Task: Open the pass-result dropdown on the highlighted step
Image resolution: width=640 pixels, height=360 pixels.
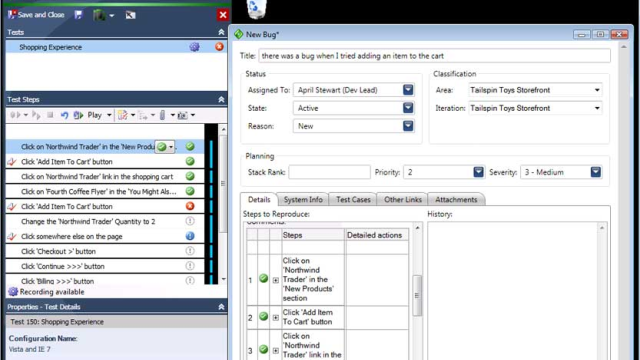Action: 171,147
